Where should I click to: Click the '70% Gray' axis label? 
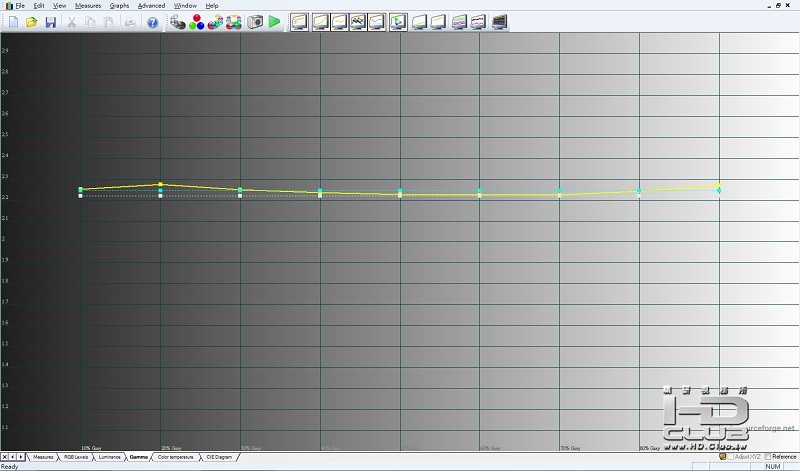(570, 448)
